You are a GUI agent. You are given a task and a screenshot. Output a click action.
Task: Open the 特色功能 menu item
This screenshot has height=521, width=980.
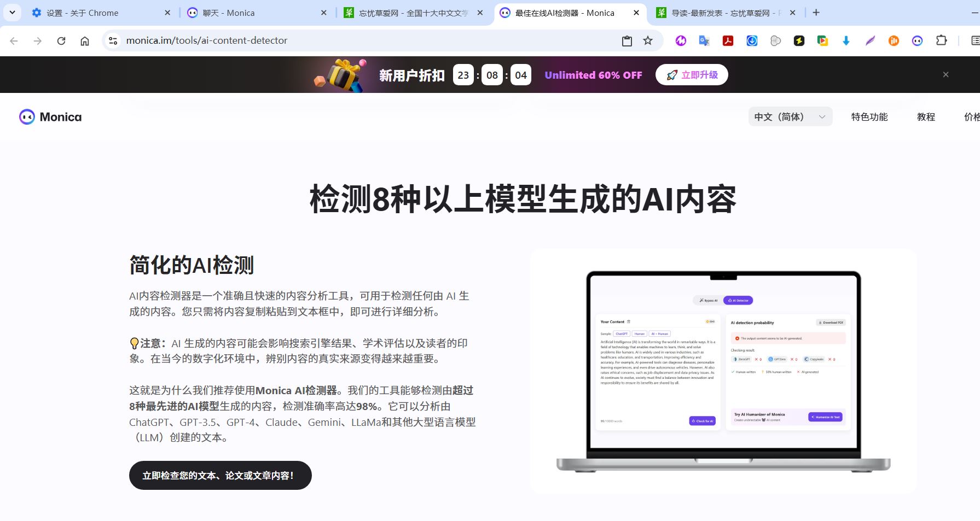pyautogui.click(x=869, y=117)
